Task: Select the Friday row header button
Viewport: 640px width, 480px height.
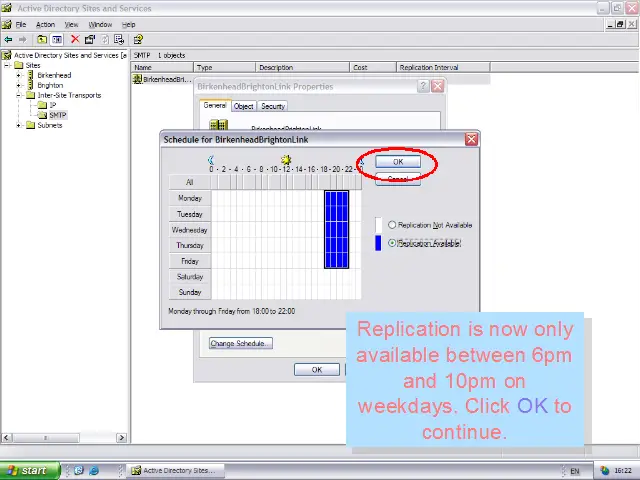Action: click(x=190, y=261)
